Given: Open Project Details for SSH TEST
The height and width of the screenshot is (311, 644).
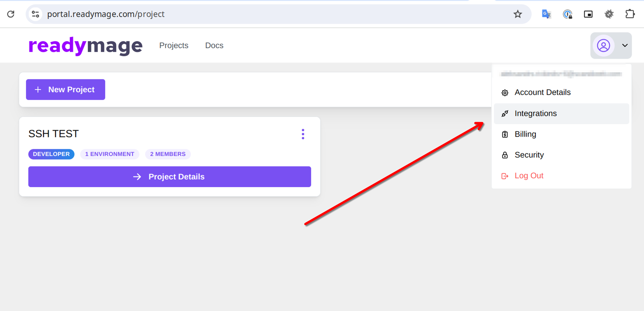Looking at the screenshot, I should (169, 177).
